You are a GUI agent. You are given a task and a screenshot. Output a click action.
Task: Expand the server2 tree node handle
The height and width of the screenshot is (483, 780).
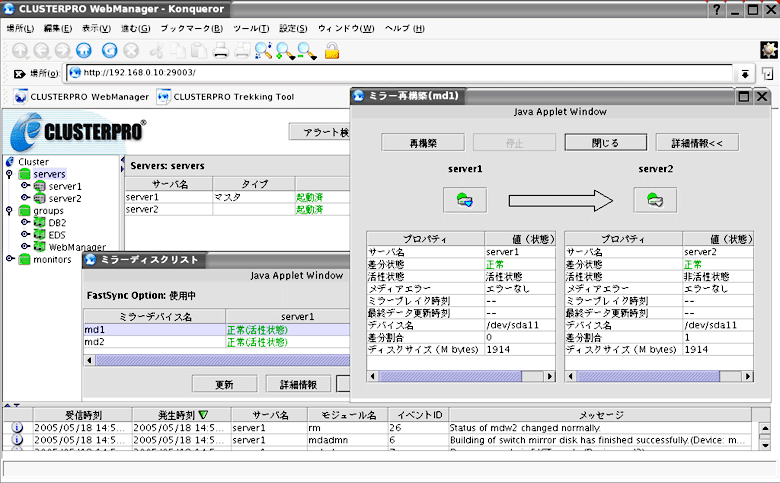25,197
